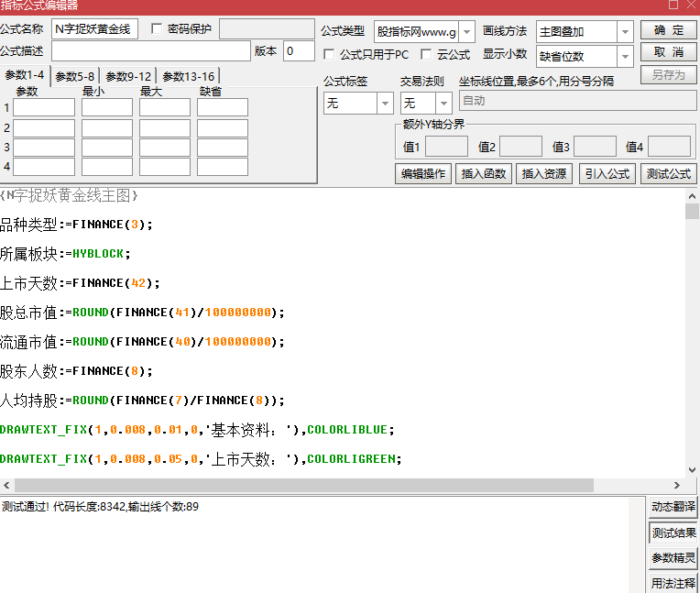Open the 显示小数 dropdown showing 缺省位数
This screenshot has height=593, width=700.
click(625, 57)
